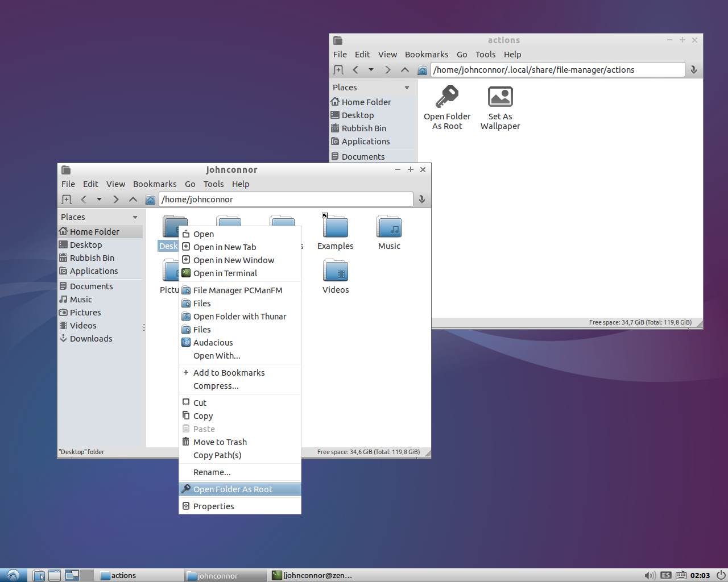Screen dimensions: 728x582
Task: Click the home icon in johnconnor toolbar
Action: click(x=150, y=199)
